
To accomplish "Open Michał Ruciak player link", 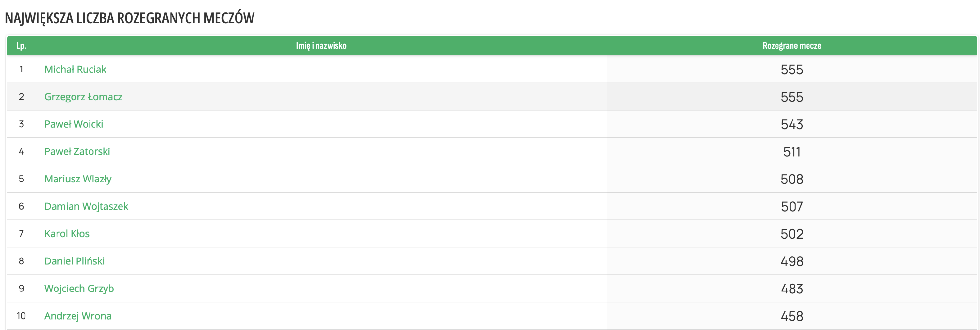I will coord(75,69).
